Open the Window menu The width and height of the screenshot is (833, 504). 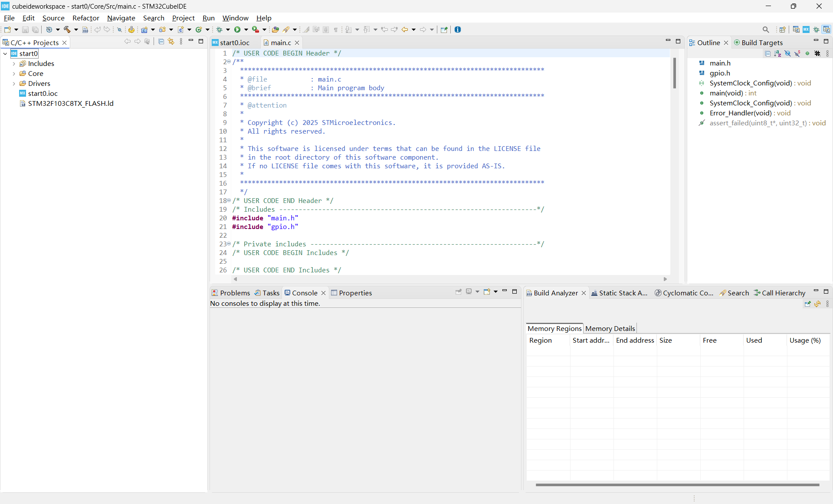tap(235, 18)
